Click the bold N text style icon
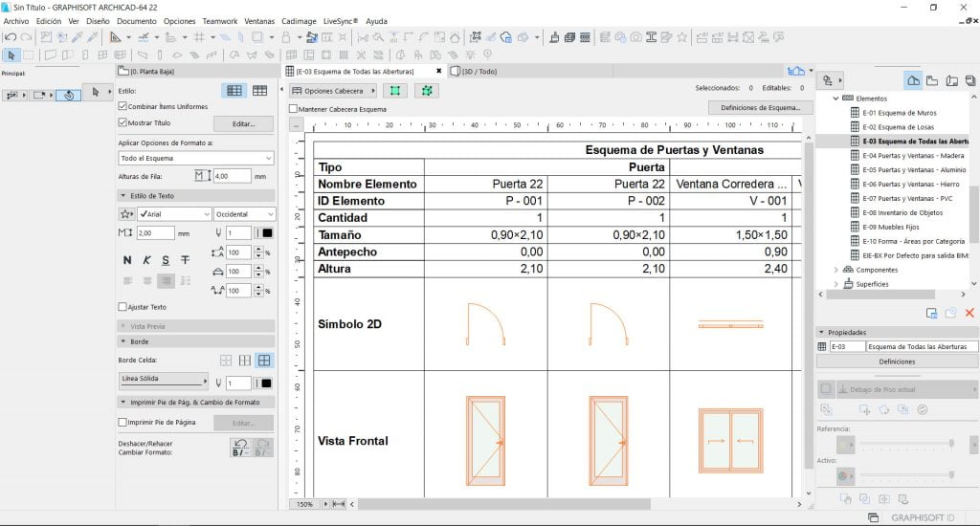This screenshot has width=980, height=526. [x=127, y=260]
